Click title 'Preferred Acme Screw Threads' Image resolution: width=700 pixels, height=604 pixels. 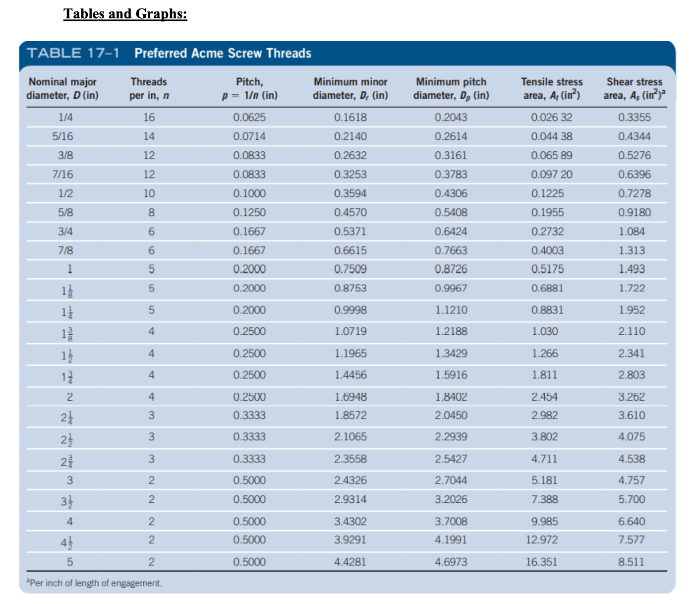coord(223,53)
